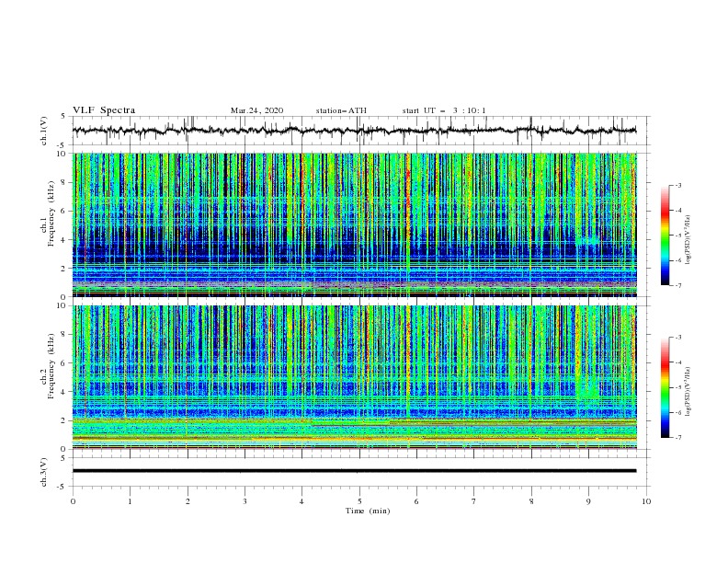The image size is (728, 563).
Task: Click the time axis tick label '10'
Action: pos(646,501)
